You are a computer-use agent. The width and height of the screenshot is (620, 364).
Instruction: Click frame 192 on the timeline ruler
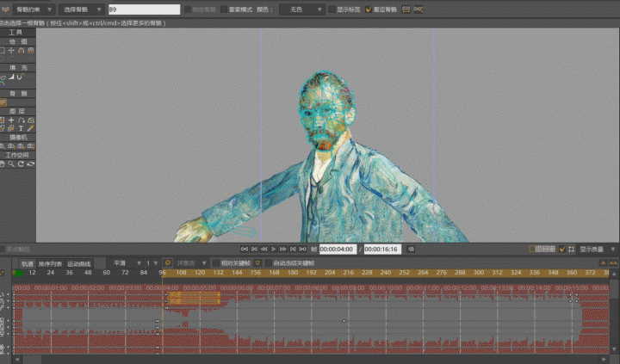coord(311,273)
